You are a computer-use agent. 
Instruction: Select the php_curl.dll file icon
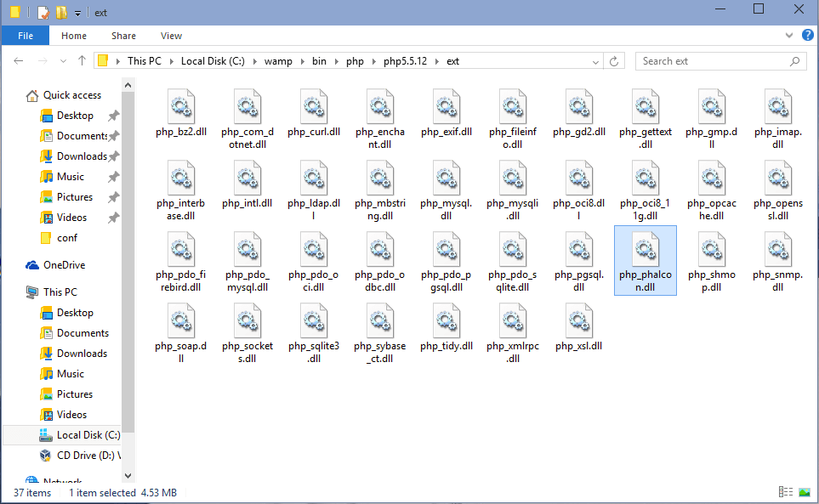pos(313,108)
